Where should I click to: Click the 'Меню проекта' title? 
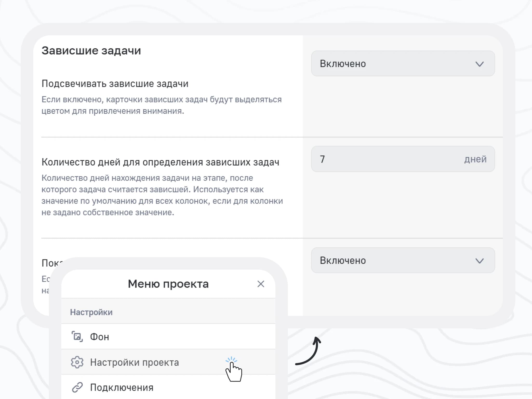(168, 284)
